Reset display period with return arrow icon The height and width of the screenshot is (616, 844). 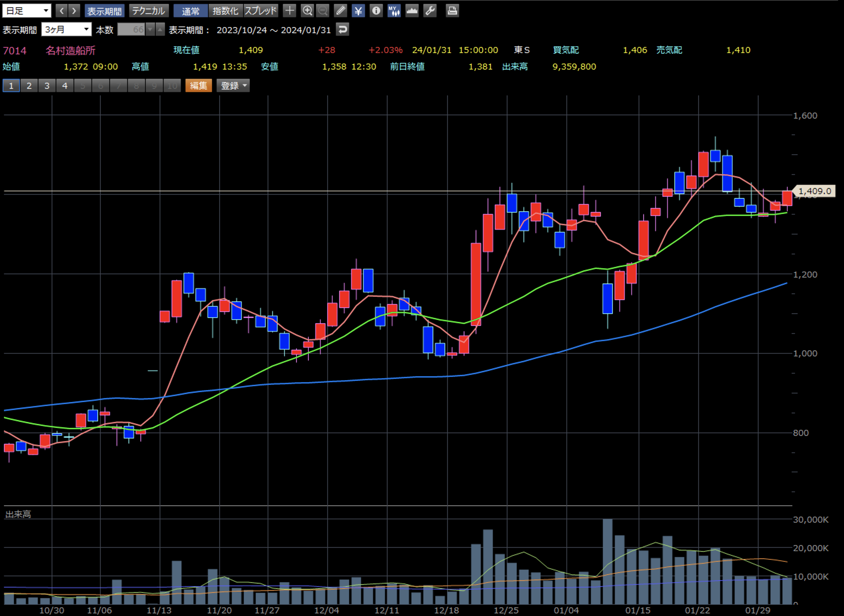pyautogui.click(x=343, y=29)
